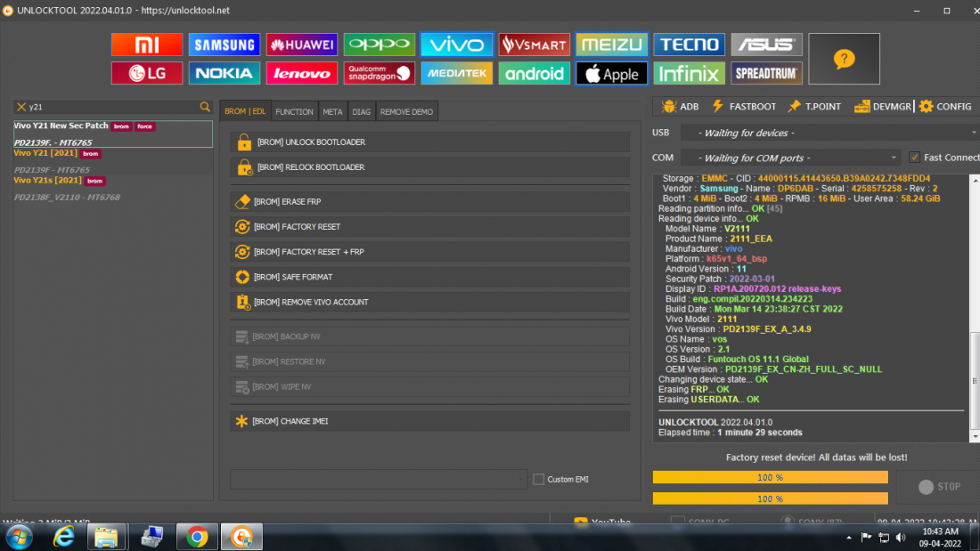Select the Apple brand icon
Image resolution: width=980 pixels, height=551 pixels.
[612, 73]
